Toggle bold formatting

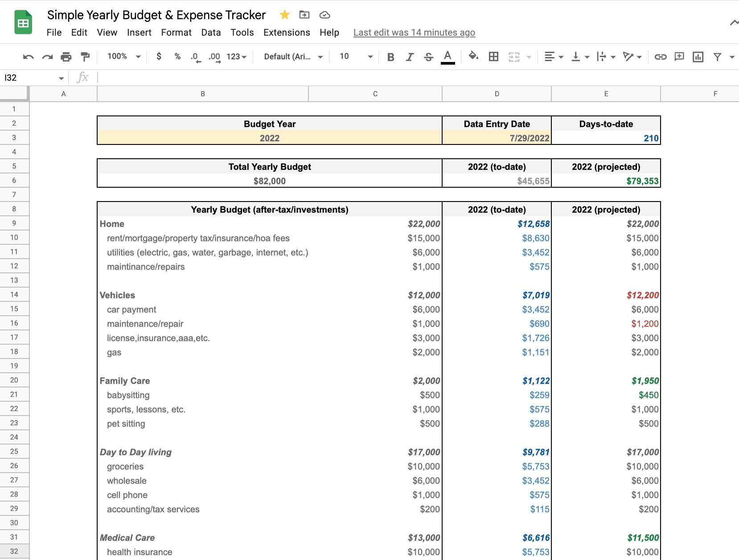tap(391, 57)
